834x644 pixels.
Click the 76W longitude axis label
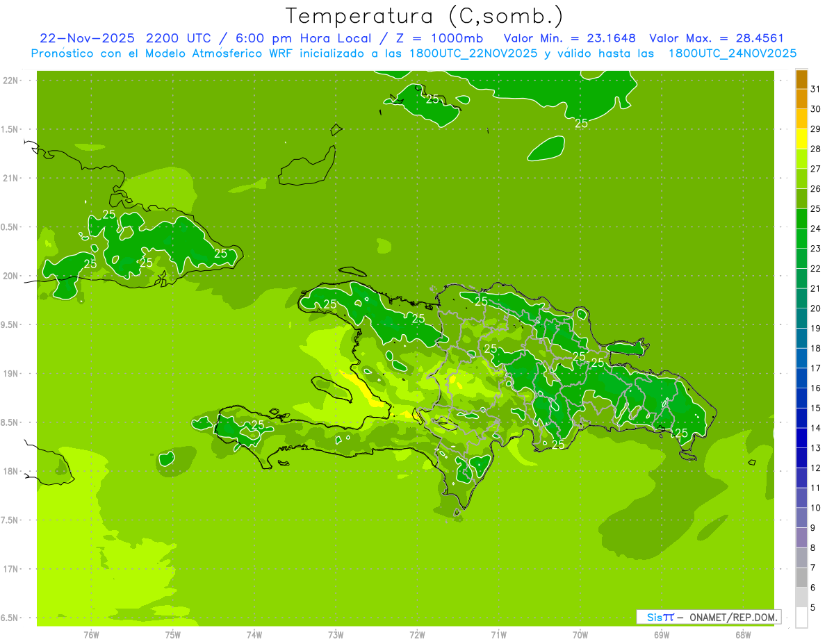pyautogui.click(x=91, y=634)
